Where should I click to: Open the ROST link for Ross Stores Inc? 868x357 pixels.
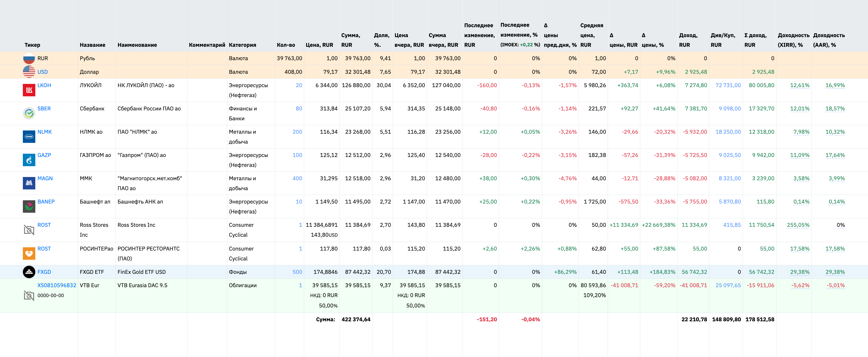[x=44, y=225]
